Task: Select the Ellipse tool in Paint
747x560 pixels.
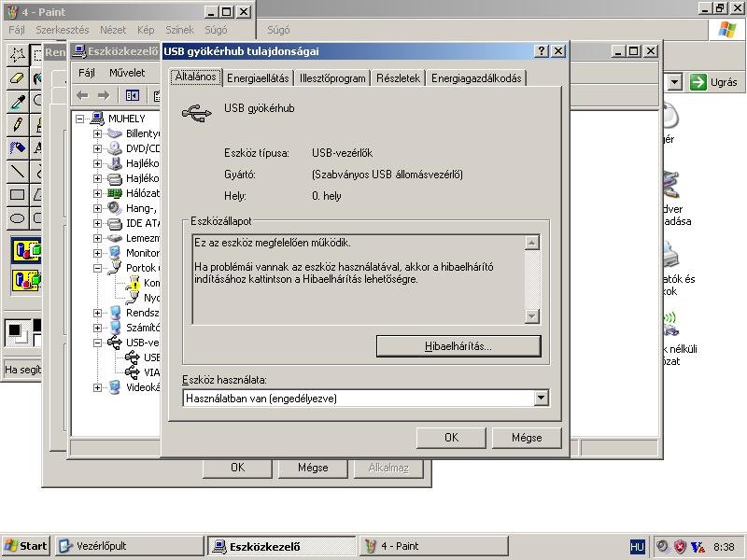Action: 18,218
